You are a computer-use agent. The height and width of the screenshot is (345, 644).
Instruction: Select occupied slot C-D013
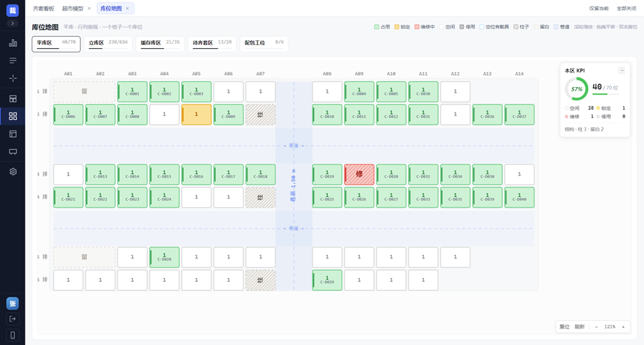[100, 174]
